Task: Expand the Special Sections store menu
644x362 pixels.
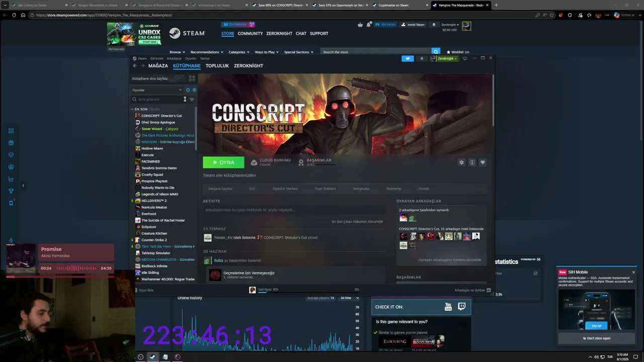Action: [x=298, y=52]
